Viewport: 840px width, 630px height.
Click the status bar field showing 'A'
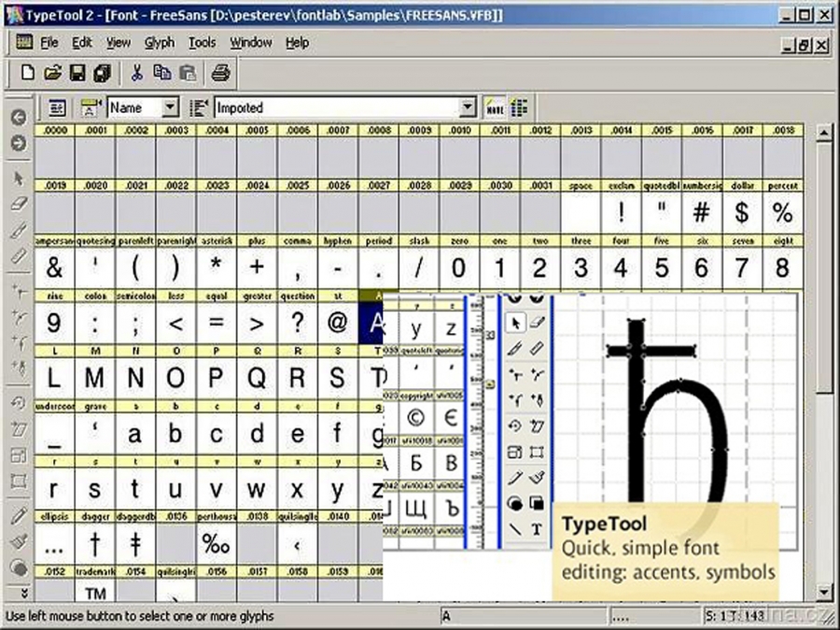click(523, 617)
